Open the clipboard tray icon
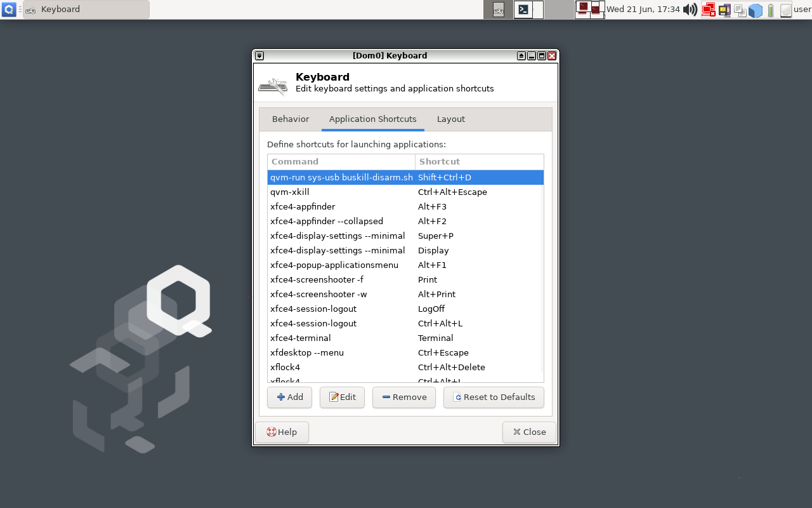Viewport: 812px width, 508px height. point(740,10)
